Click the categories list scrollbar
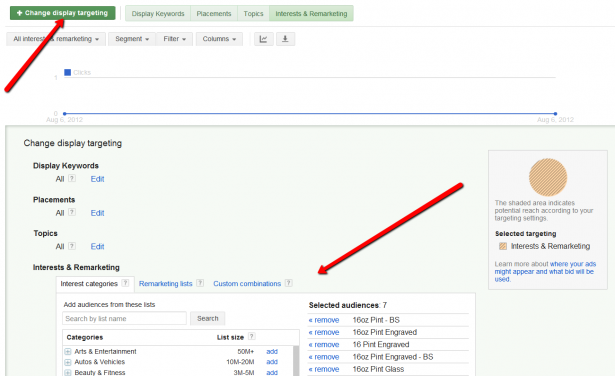This screenshot has width=615, height=376. pos(296,361)
